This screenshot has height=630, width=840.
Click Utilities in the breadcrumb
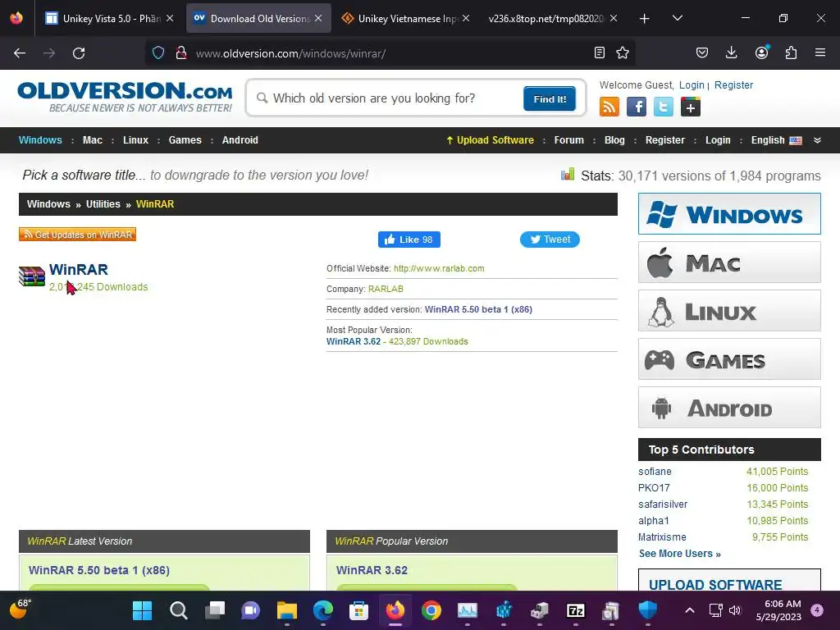[x=103, y=204]
